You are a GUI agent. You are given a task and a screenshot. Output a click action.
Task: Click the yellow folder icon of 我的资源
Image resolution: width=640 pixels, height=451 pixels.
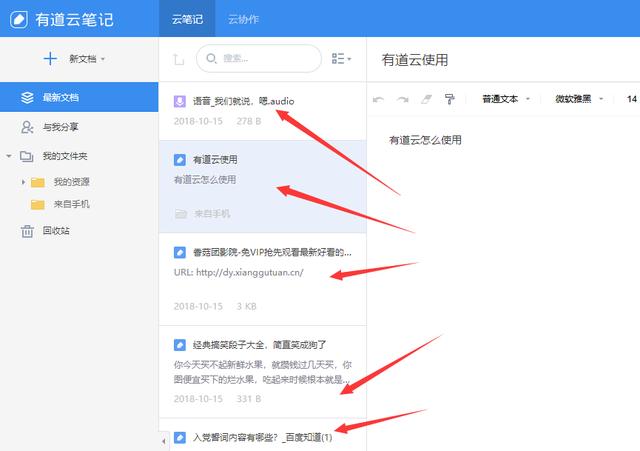pos(38,182)
